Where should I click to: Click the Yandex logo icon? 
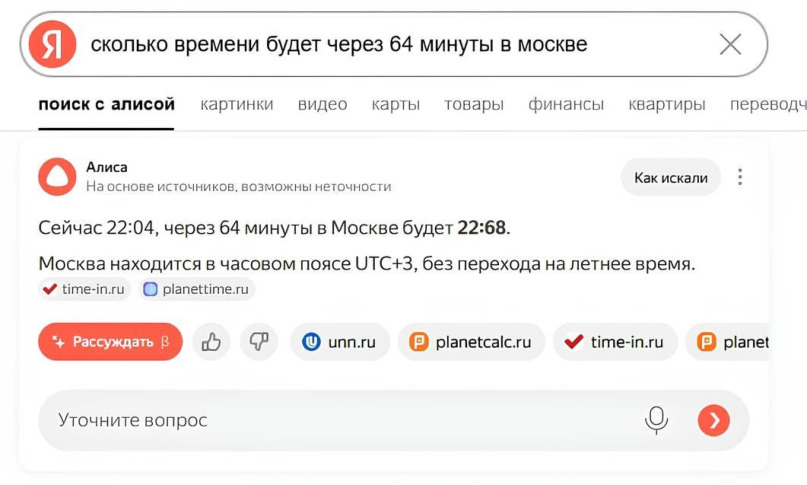click(x=52, y=44)
